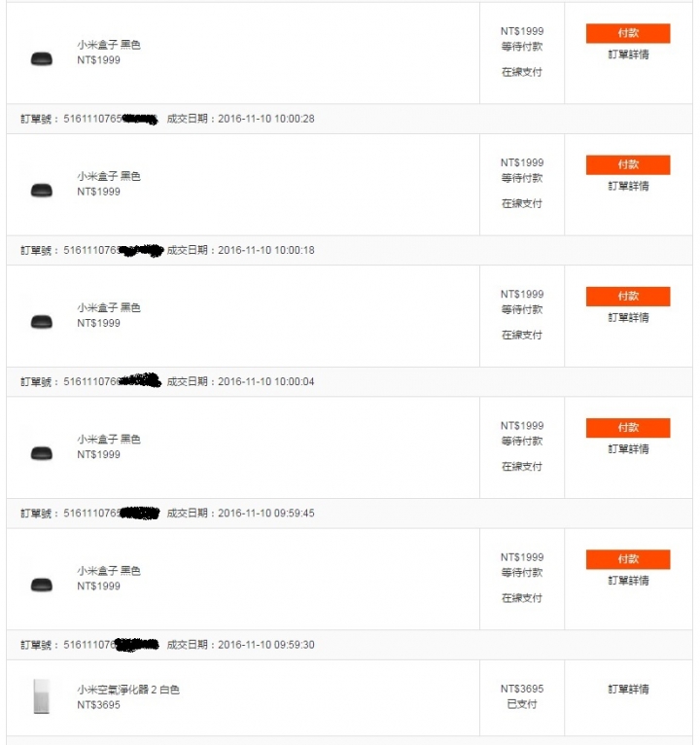Open 訂單詳情 for the 09:59:45 order

(628, 581)
